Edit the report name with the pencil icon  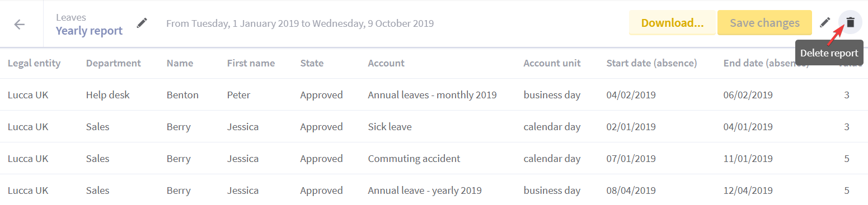[142, 23]
